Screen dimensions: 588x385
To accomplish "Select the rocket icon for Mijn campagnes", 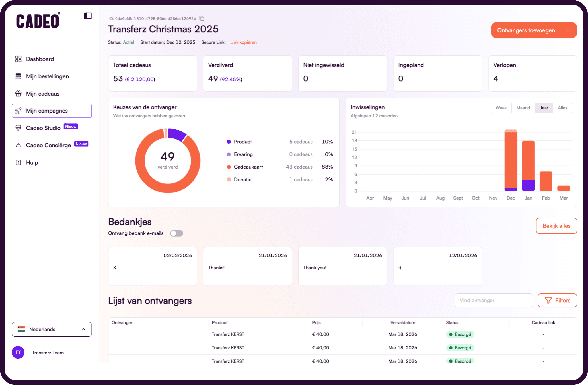I will coord(18,111).
